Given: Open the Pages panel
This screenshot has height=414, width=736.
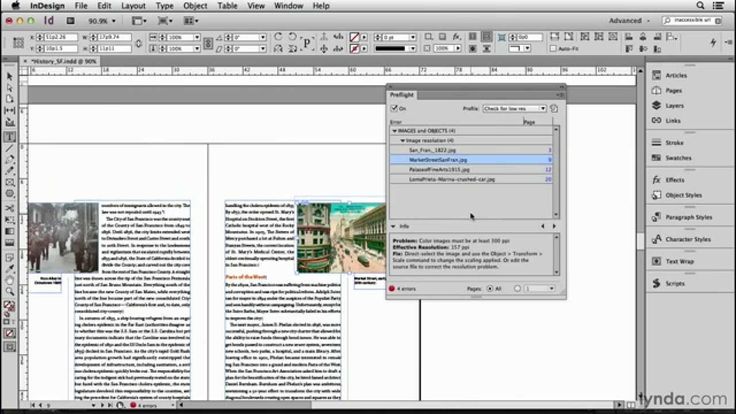Looking at the screenshot, I should pos(674,90).
